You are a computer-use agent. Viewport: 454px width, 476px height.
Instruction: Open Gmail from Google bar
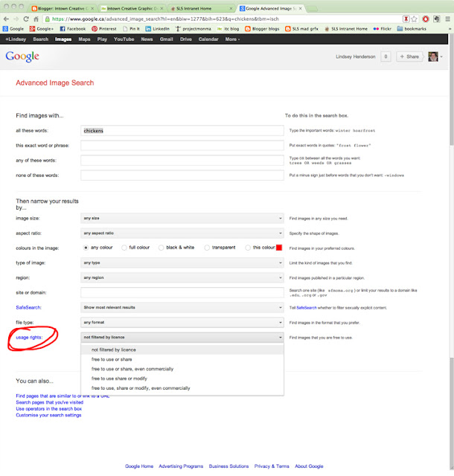coord(166,39)
